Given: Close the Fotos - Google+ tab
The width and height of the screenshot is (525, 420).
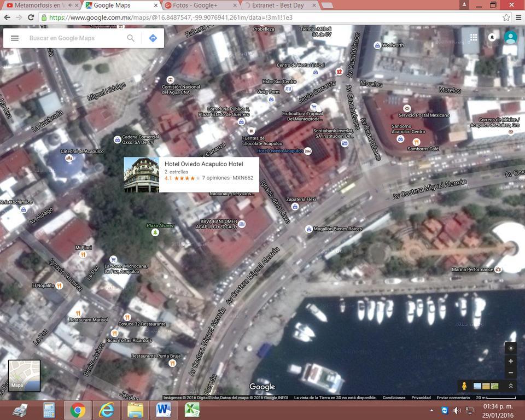Looking at the screenshot, I should coord(235,5).
